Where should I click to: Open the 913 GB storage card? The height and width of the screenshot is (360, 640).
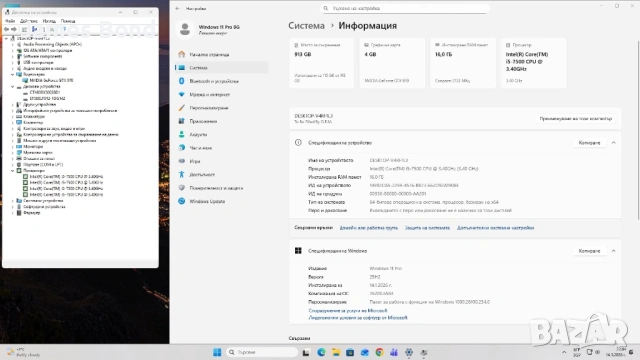[x=322, y=63]
